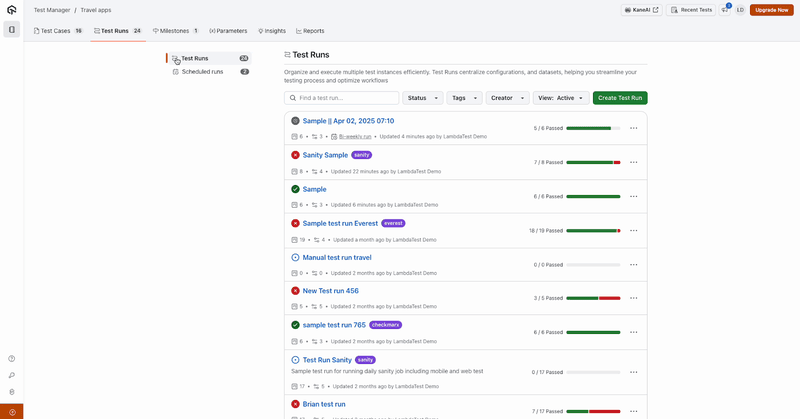Click the orange icon at sidebar bottom
This screenshot has height=419, width=800.
[x=11, y=411]
